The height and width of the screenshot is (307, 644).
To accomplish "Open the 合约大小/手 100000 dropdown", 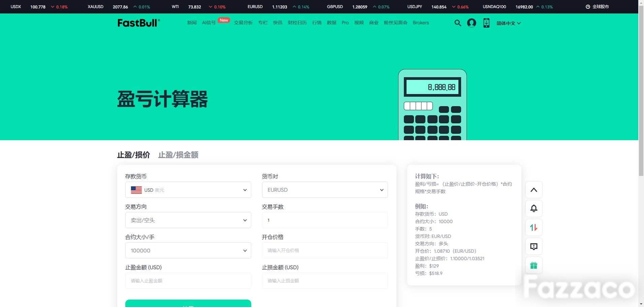I will pyautogui.click(x=188, y=250).
